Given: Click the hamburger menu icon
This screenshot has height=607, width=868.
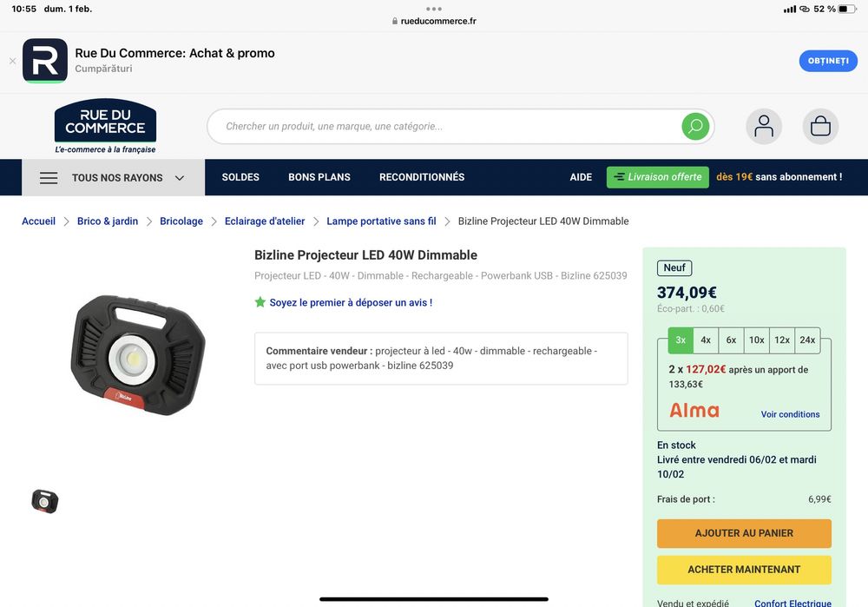Looking at the screenshot, I should pyautogui.click(x=49, y=178).
